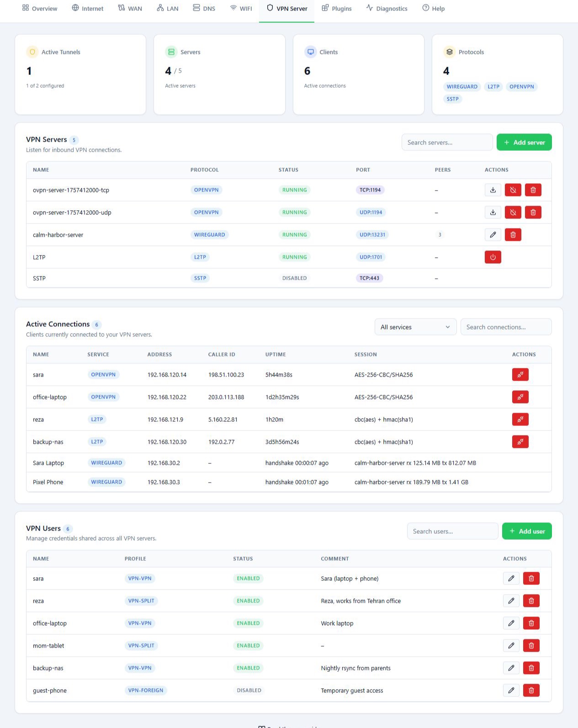Disable the ovpn-server-1757412000-udp server

point(513,213)
